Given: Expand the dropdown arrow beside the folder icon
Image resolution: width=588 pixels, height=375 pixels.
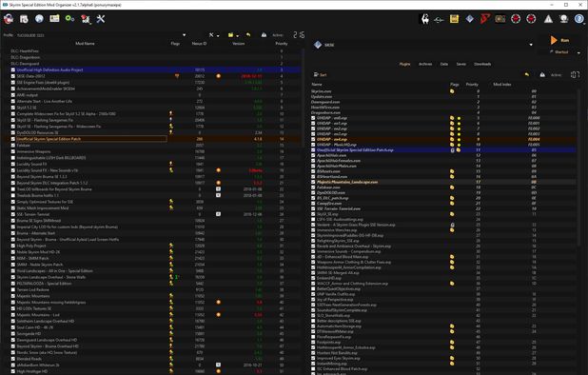Looking at the screenshot, I should click(237, 35).
